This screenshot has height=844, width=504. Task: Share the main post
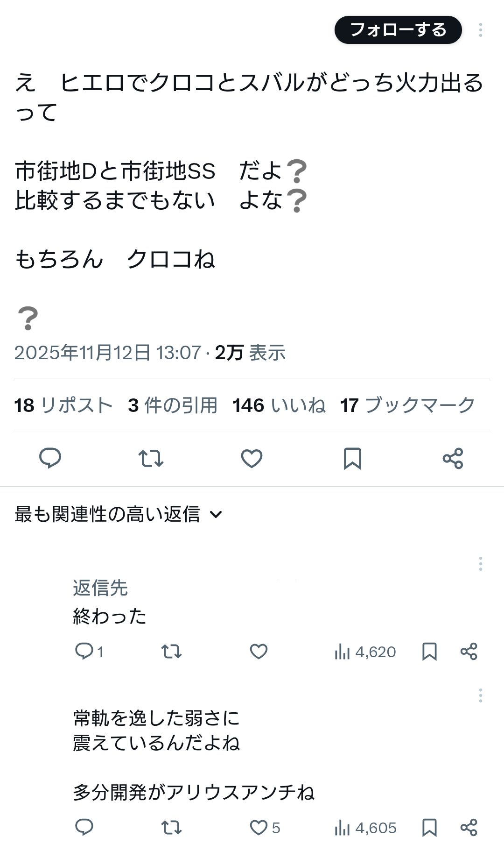453,458
